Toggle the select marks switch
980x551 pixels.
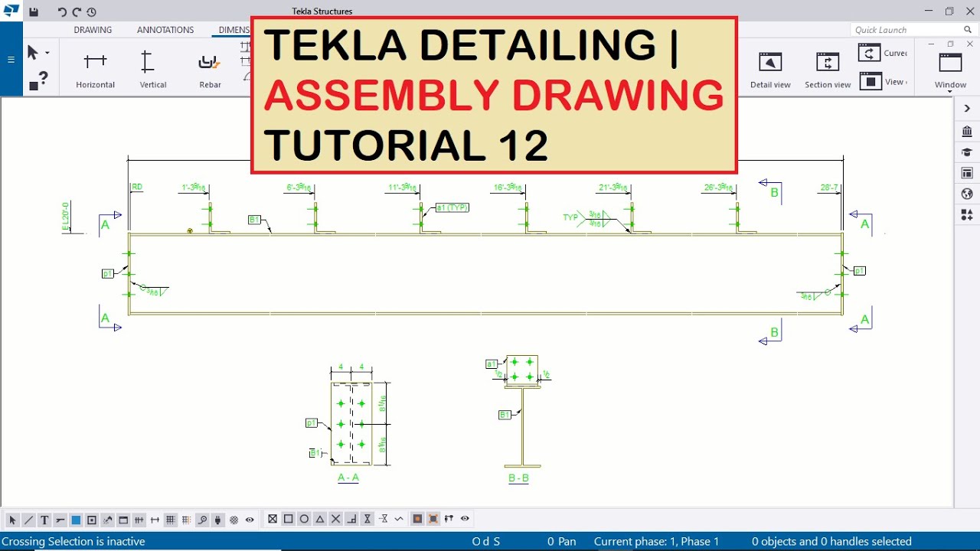[x=60, y=520]
